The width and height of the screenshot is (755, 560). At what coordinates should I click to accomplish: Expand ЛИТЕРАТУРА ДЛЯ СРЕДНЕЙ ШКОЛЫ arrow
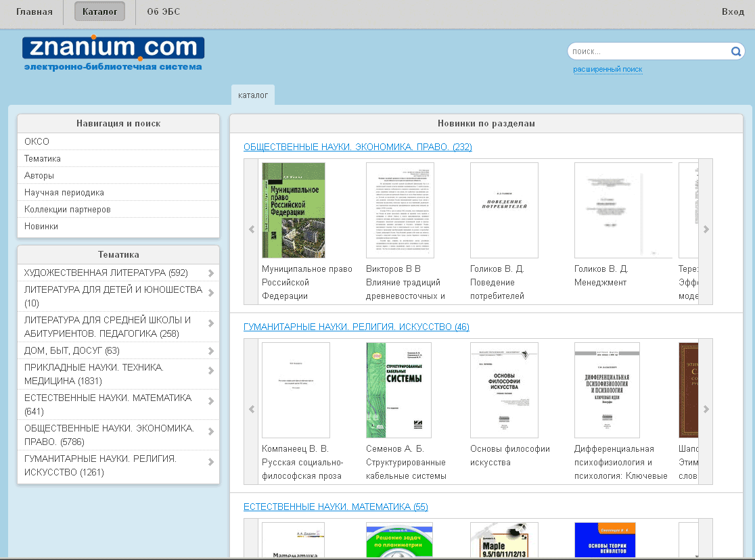(x=211, y=323)
